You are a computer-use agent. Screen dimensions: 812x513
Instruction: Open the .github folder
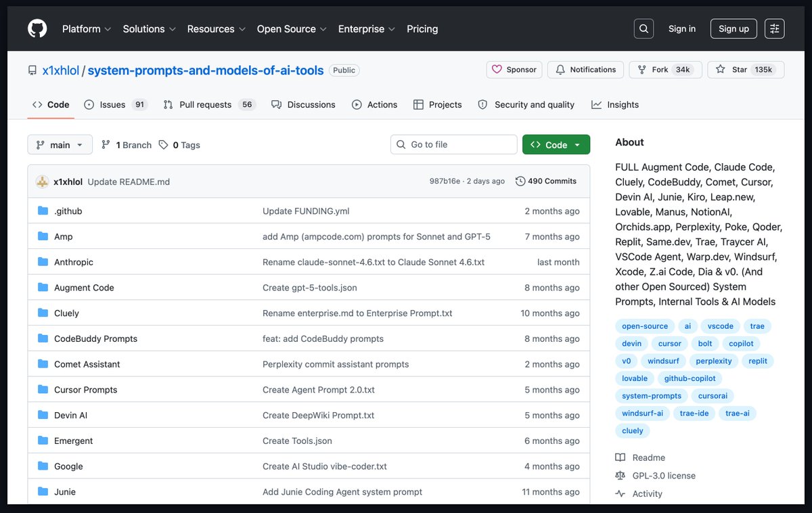pyautogui.click(x=68, y=211)
